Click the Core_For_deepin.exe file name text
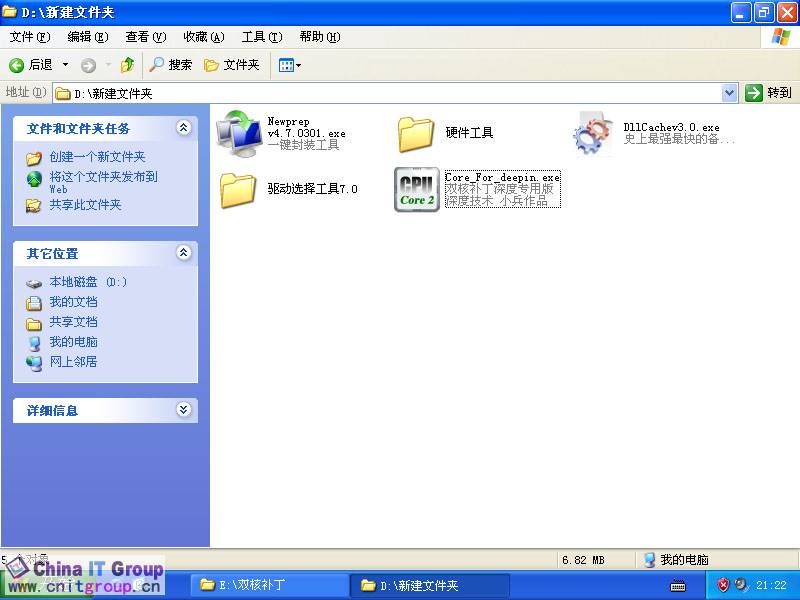 (503, 178)
